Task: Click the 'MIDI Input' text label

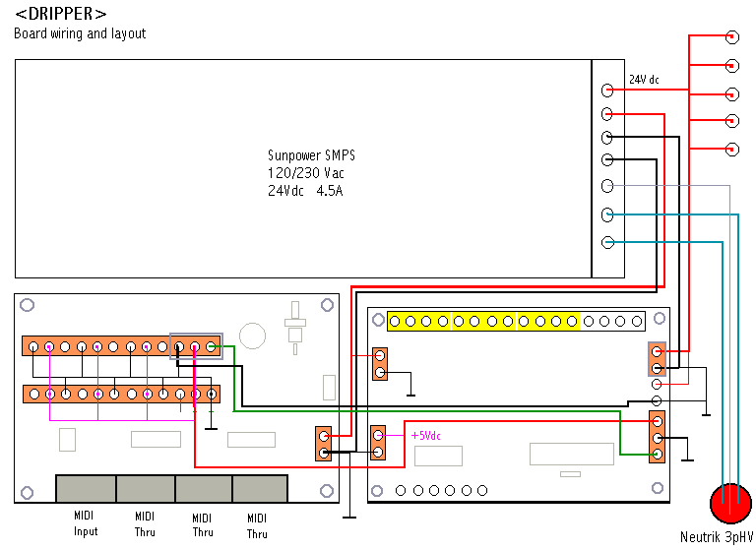Action: click(x=86, y=523)
